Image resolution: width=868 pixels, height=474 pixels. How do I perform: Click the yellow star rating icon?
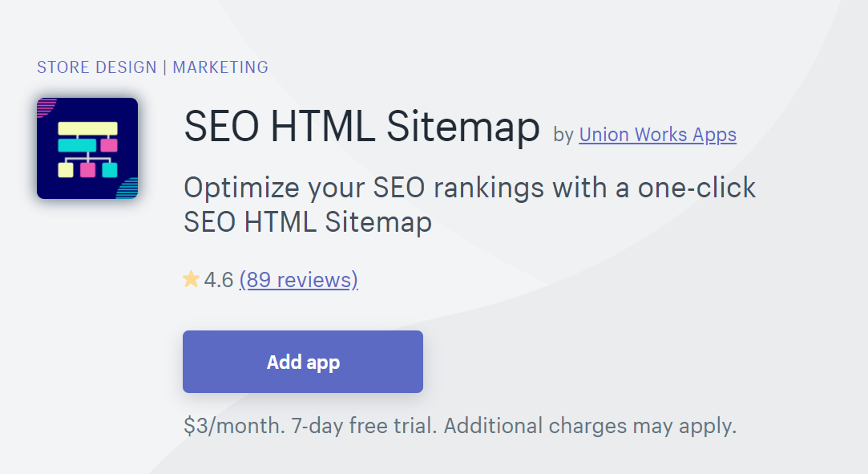(191, 279)
